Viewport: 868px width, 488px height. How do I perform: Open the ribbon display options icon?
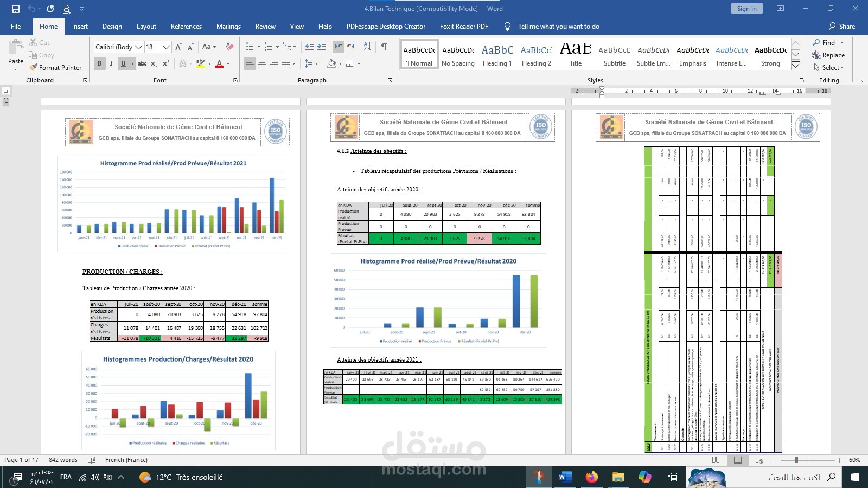pyautogui.click(x=780, y=9)
